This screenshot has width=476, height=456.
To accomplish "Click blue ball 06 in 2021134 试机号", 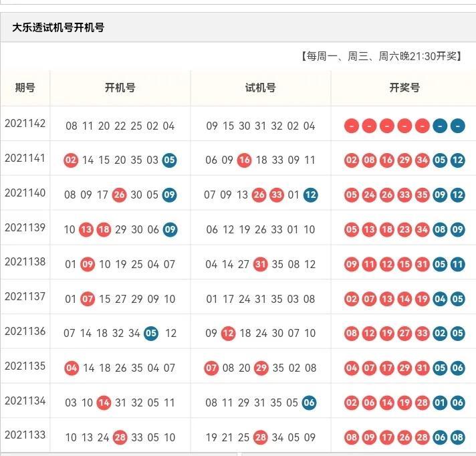I will tap(310, 403).
